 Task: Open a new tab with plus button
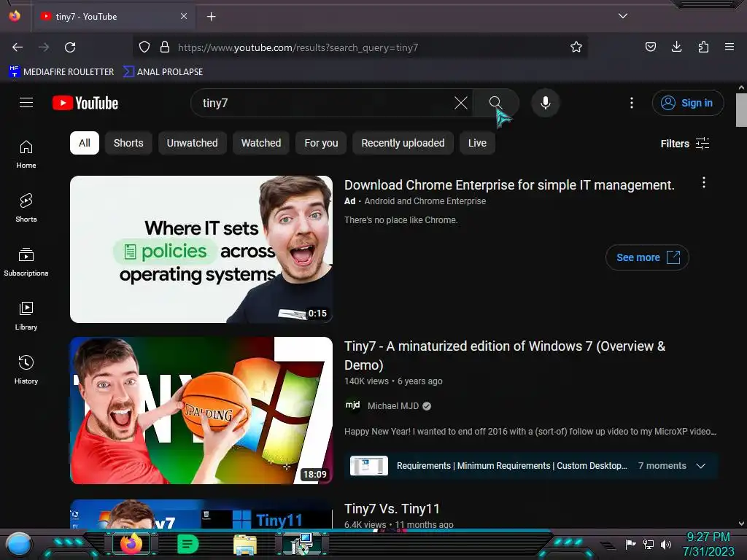pyautogui.click(x=211, y=17)
